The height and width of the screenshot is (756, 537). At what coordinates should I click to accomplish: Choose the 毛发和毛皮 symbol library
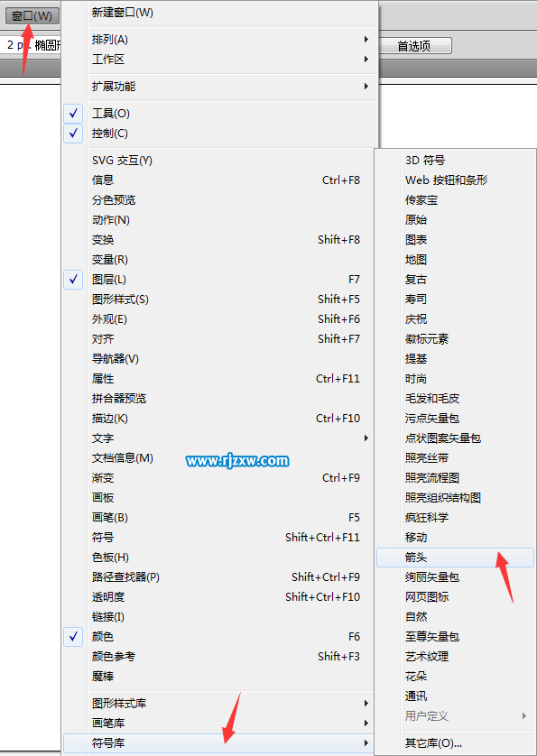coord(455,398)
